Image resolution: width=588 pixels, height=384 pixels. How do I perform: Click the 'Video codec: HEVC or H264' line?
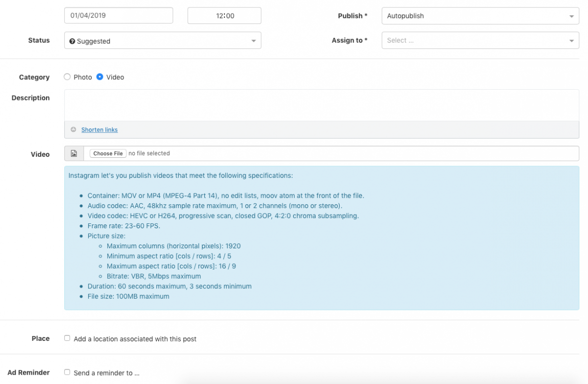point(223,216)
